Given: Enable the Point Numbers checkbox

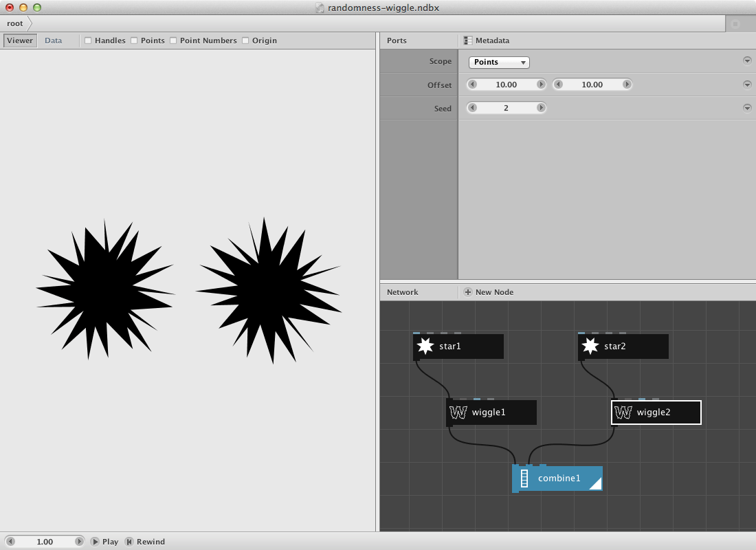Looking at the screenshot, I should tap(173, 41).
